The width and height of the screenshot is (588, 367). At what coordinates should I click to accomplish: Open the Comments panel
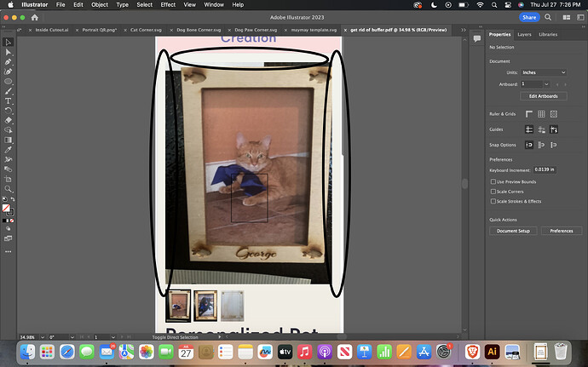(477, 38)
